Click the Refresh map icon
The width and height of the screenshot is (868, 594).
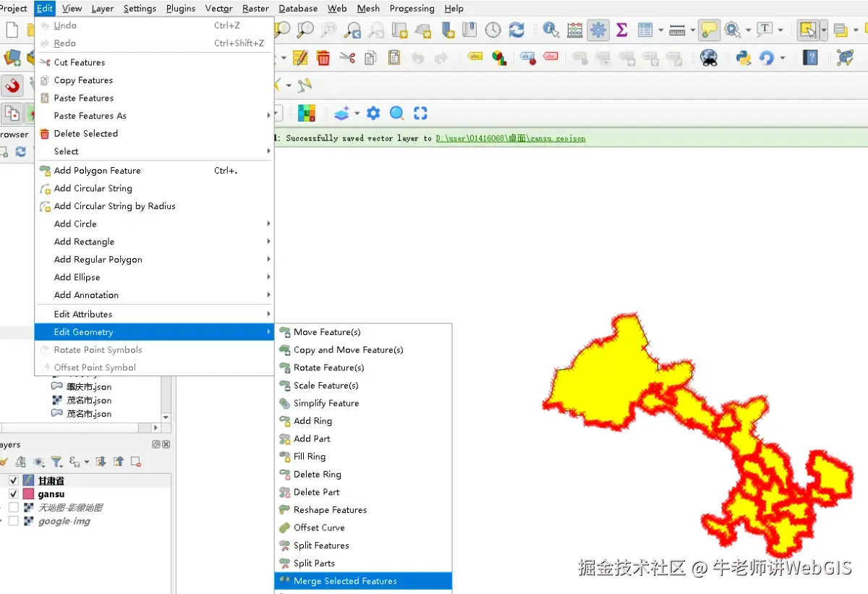516,30
